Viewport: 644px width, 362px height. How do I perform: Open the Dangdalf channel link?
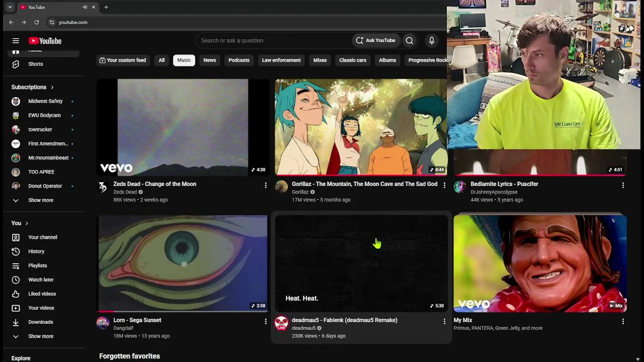[x=123, y=328]
